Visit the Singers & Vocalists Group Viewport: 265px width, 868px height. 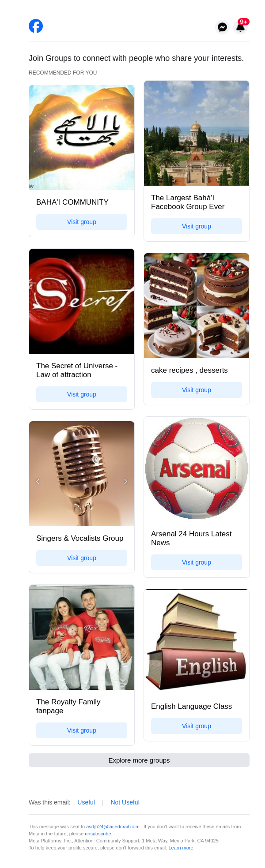pyautogui.click(x=82, y=558)
